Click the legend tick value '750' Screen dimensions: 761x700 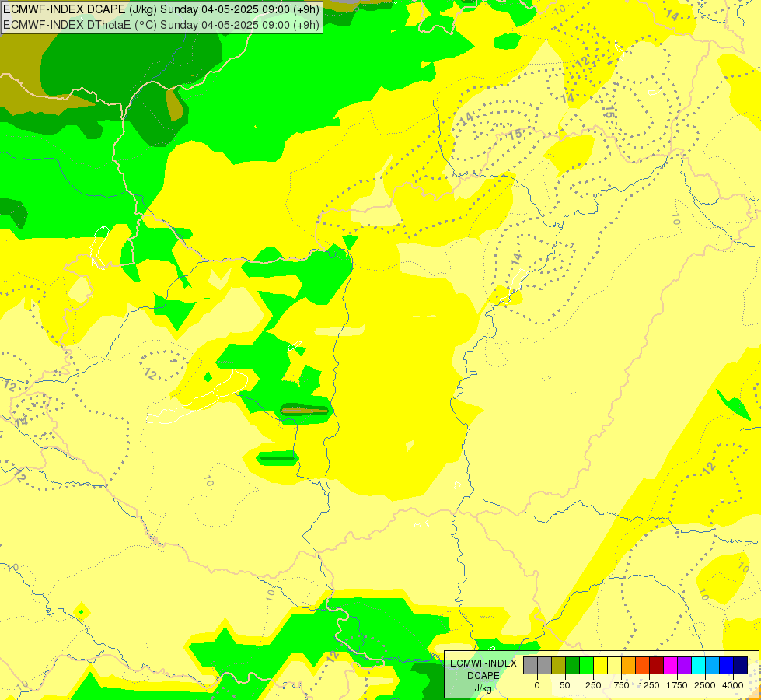click(x=621, y=685)
